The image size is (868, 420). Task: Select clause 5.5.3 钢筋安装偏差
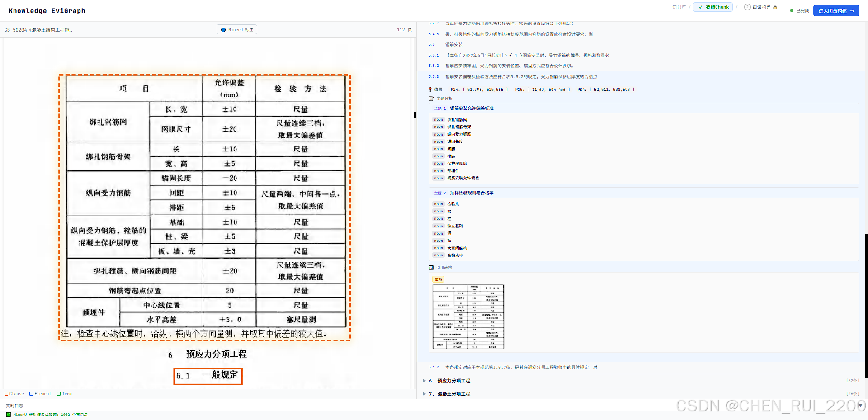(x=513, y=77)
